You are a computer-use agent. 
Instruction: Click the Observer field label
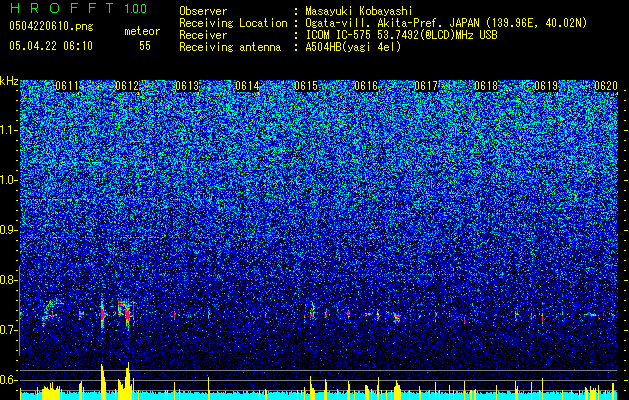(203, 11)
